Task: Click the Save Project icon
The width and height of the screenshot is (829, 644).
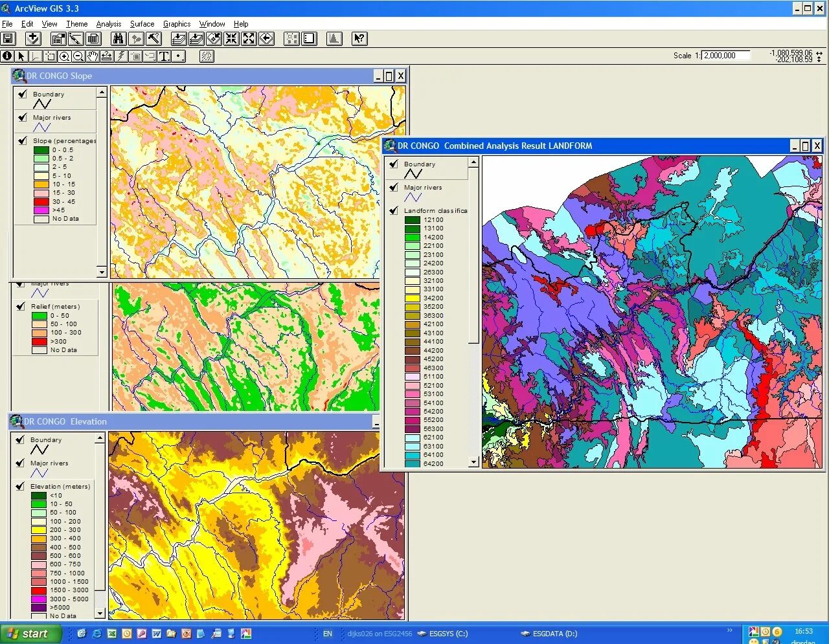Action: 8,39
